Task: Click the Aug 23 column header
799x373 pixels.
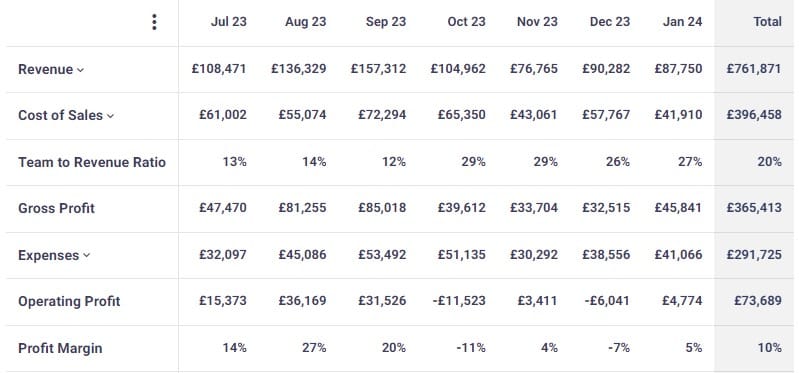Action: click(x=306, y=22)
